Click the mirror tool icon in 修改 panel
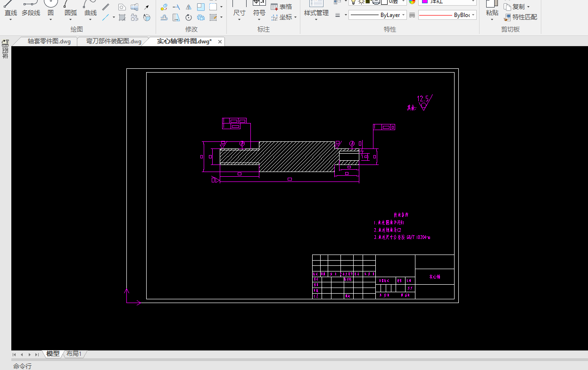This screenshot has height=370, width=588. (x=189, y=7)
